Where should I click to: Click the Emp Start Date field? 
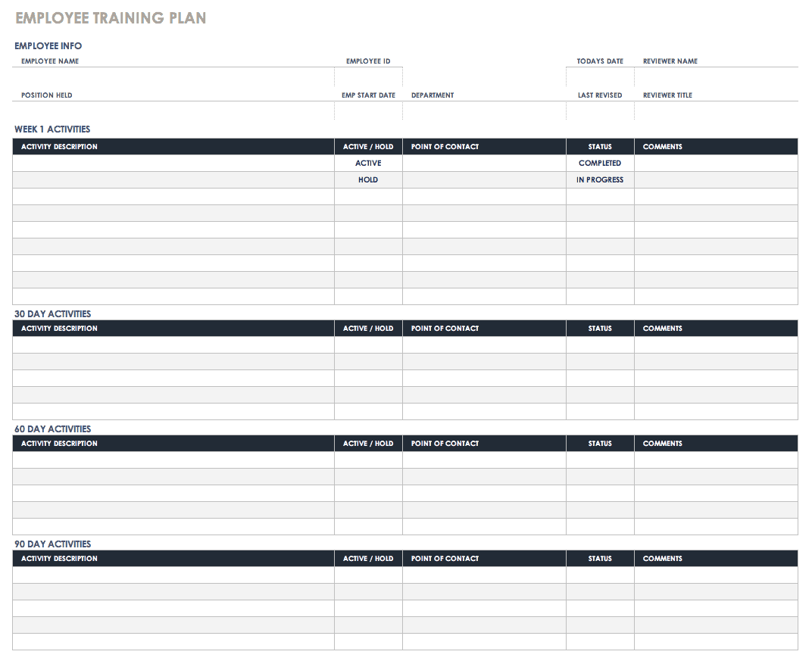click(367, 110)
